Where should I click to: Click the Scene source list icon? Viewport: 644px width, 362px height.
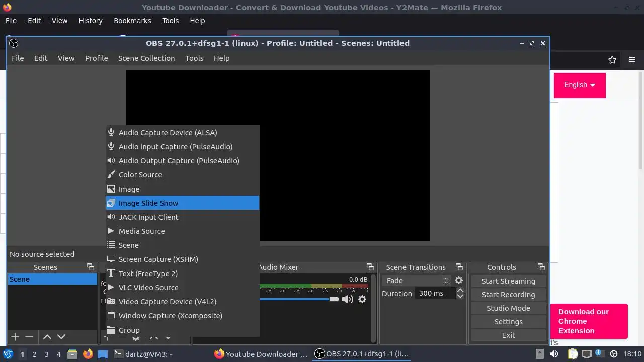111,245
